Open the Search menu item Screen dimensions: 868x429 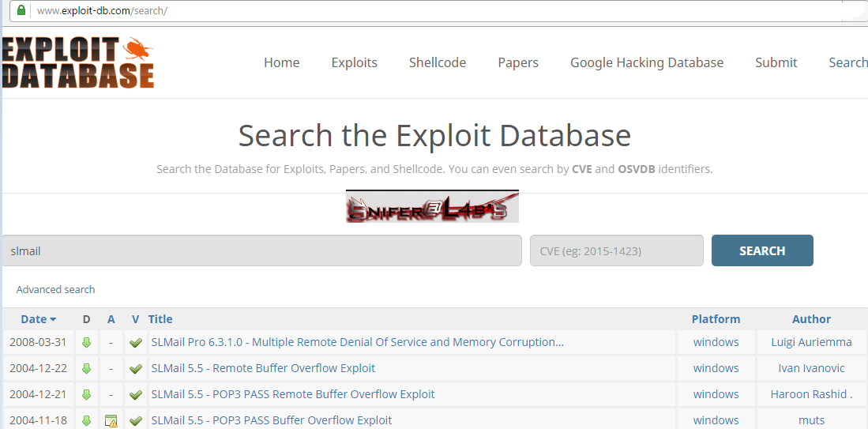pos(847,62)
